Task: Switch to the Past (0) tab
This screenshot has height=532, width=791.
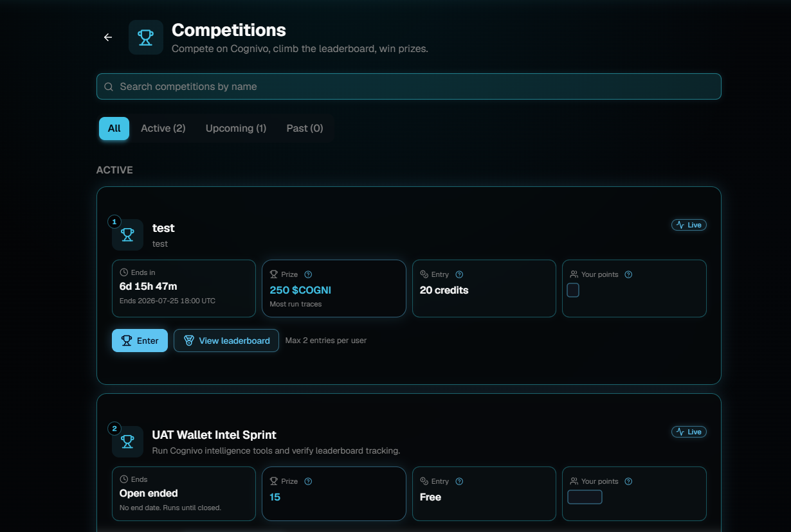Action: coord(305,129)
